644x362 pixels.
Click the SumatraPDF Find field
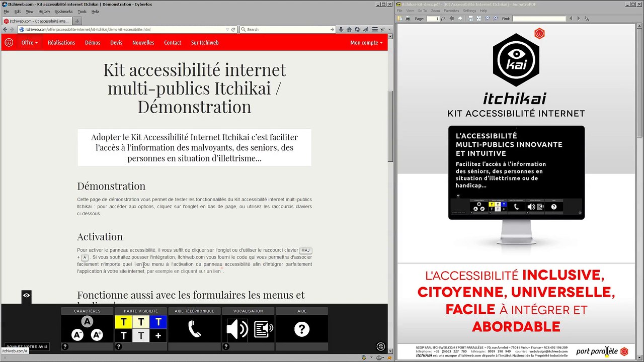(539, 19)
